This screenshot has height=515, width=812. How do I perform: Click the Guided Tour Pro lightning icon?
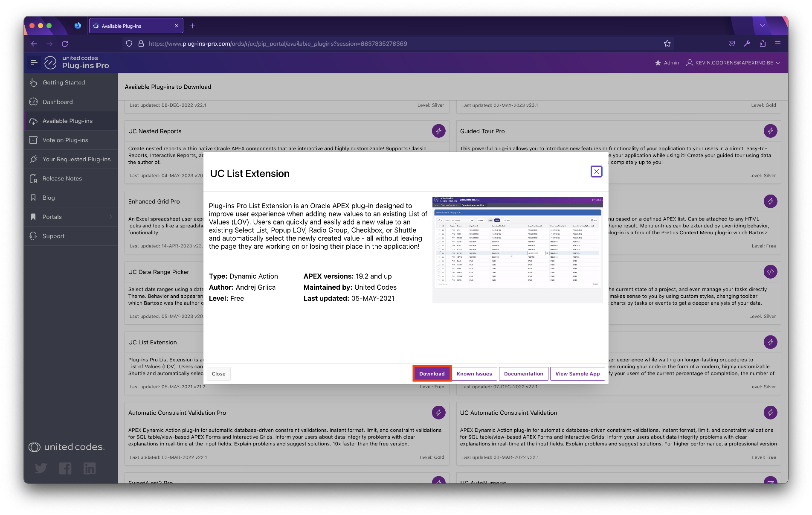(770, 131)
